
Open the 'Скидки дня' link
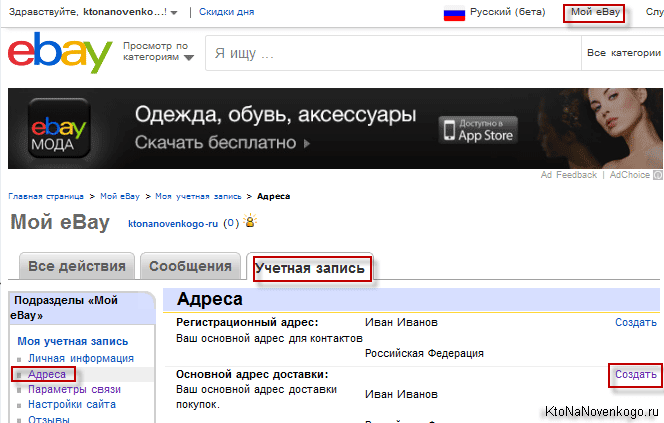click(x=227, y=12)
